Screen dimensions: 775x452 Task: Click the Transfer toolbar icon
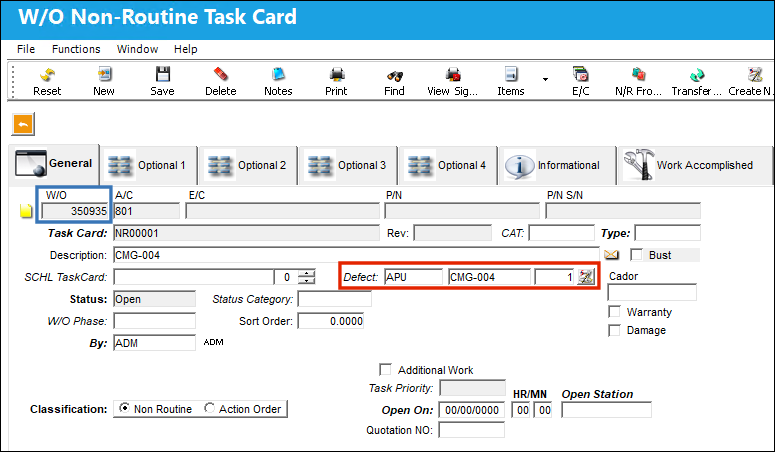click(697, 75)
